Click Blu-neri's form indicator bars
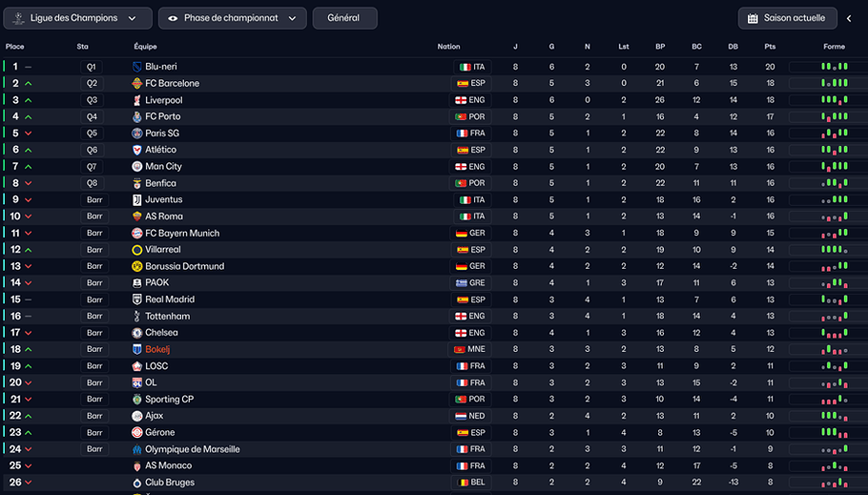The height and width of the screenshot is (495, 868). tap(834, 67)
